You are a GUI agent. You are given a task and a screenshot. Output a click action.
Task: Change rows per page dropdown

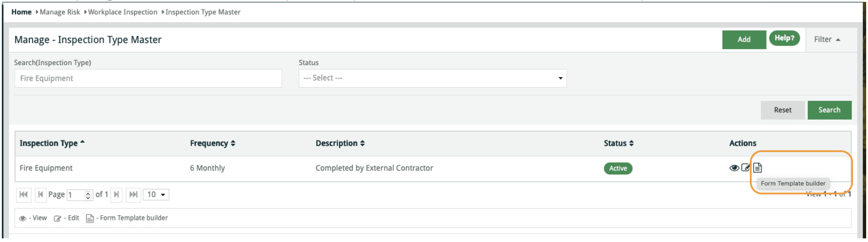pyautogui.click(x=156, y=194)
